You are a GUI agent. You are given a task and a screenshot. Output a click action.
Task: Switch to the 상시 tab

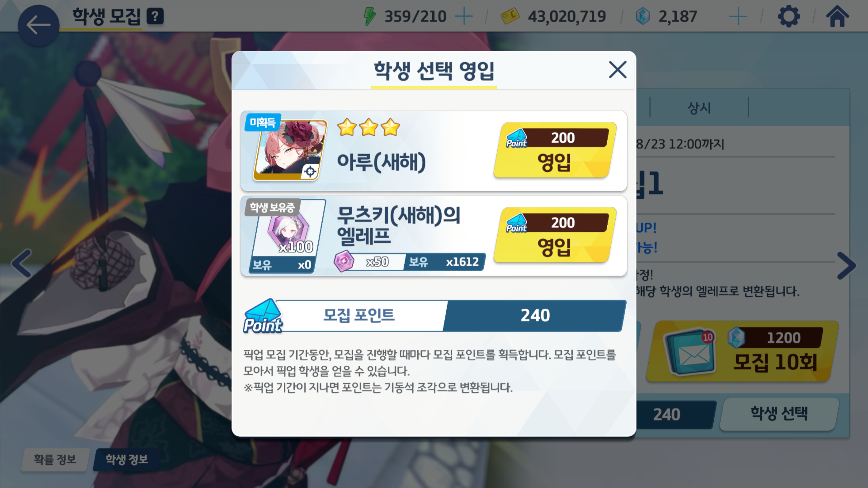click(699, 108)
